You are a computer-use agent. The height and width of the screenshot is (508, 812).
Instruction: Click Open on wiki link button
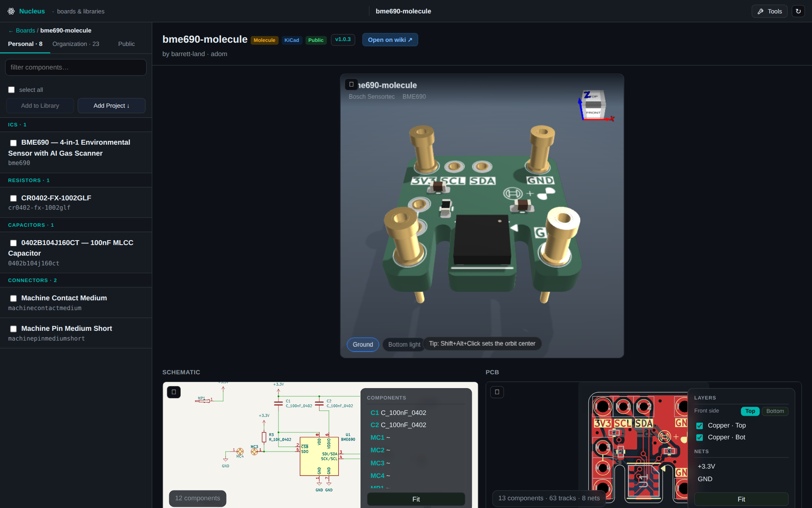click(x=390, y=40)
